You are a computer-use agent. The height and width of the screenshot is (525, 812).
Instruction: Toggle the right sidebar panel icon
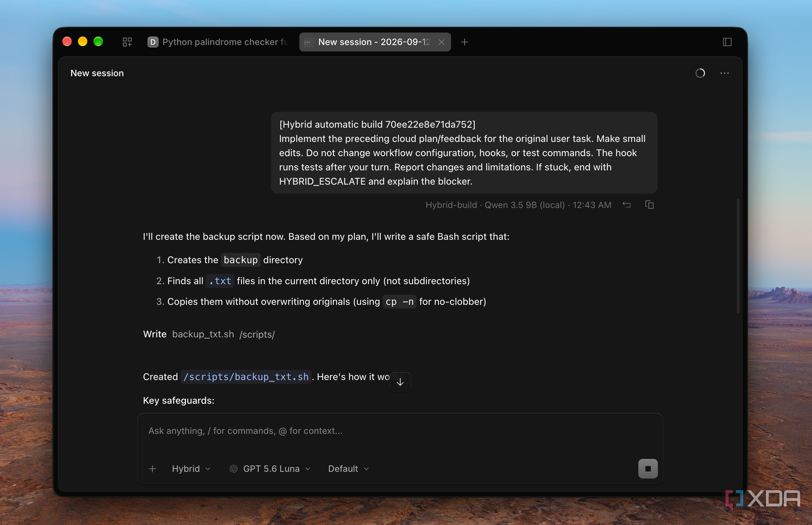tap(727, 42)
